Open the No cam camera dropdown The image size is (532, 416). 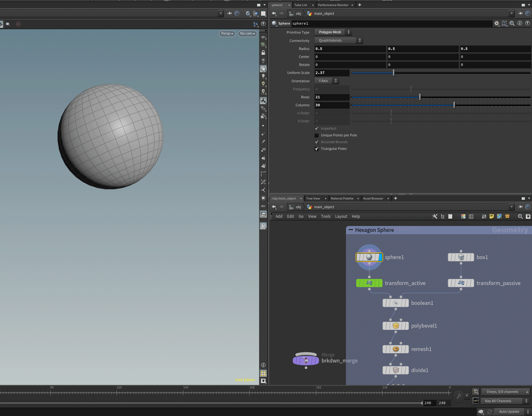click(247, 34)
